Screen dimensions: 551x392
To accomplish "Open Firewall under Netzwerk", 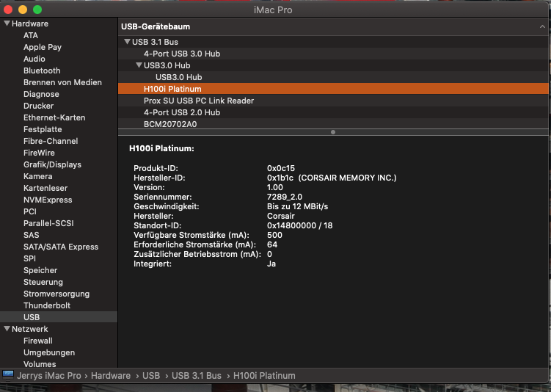I will [x=37, y=341].
